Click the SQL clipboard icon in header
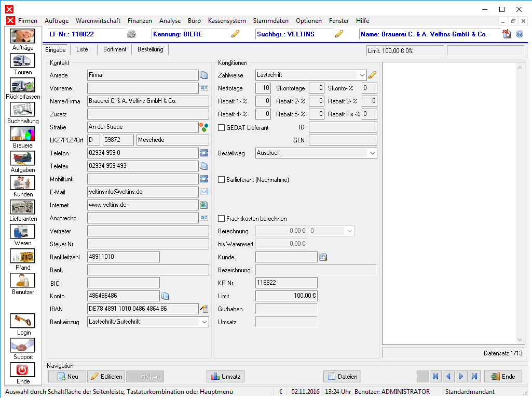The height and width of the screenshot is (398, 532). pyautogui.click(x=507, y=34)
